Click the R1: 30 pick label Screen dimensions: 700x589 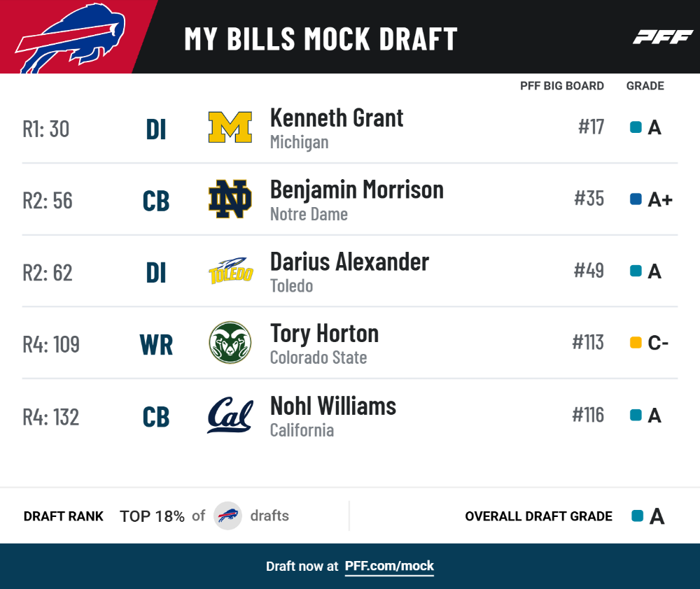tap(46, 129)
